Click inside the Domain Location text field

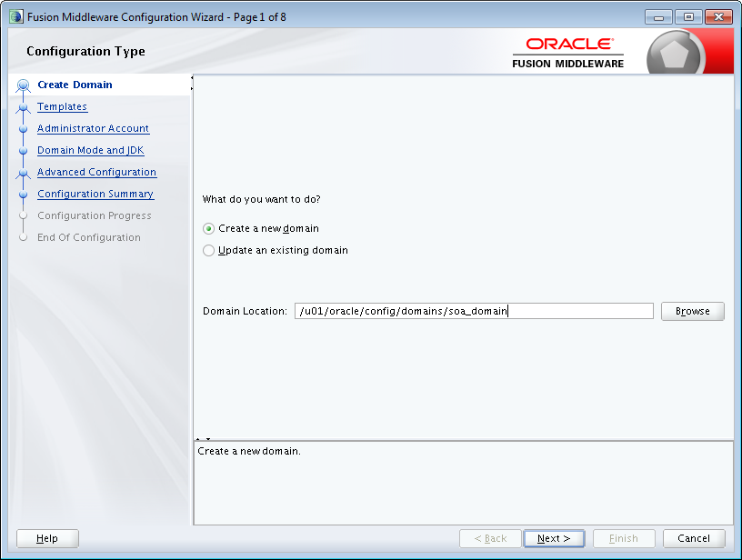[473, 311]
